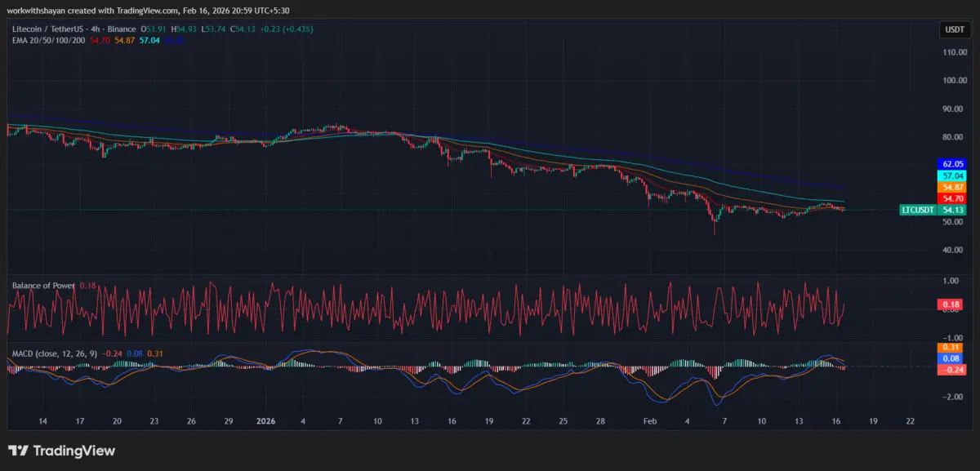Select the Balance of Power indicator label
Screen dimensions: 980x471
[x=43, y=286]
